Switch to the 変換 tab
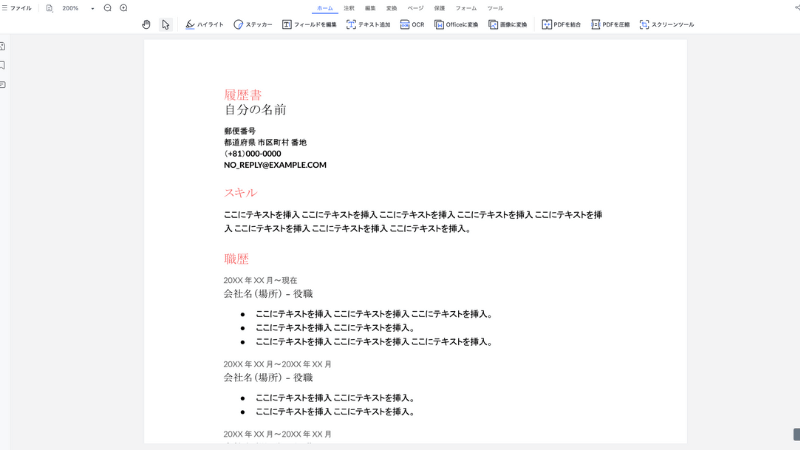Viewport: 800px width, 450px height. pos(391,8)
